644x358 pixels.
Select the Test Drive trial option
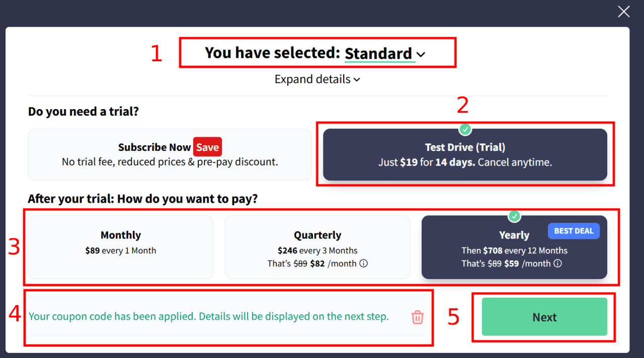(465, 154)
